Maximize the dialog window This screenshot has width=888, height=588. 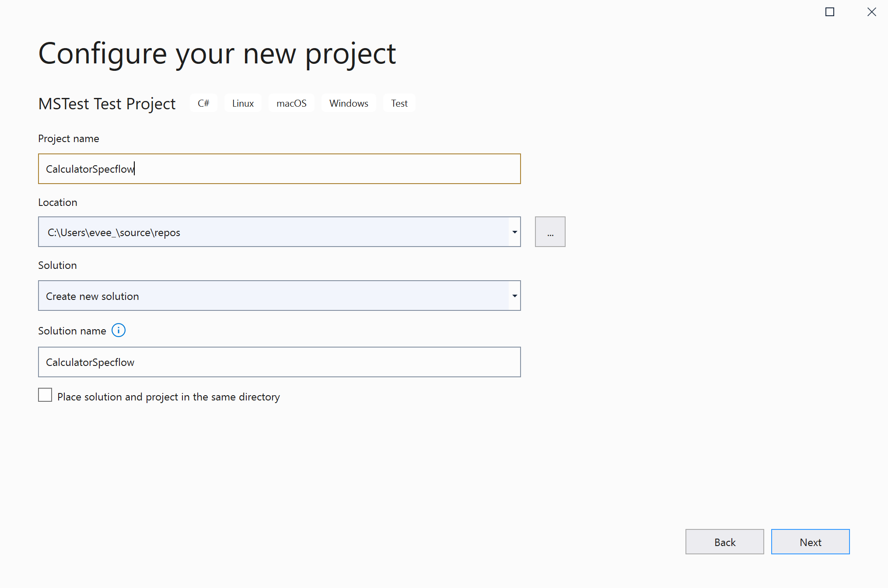coord(829,12)
